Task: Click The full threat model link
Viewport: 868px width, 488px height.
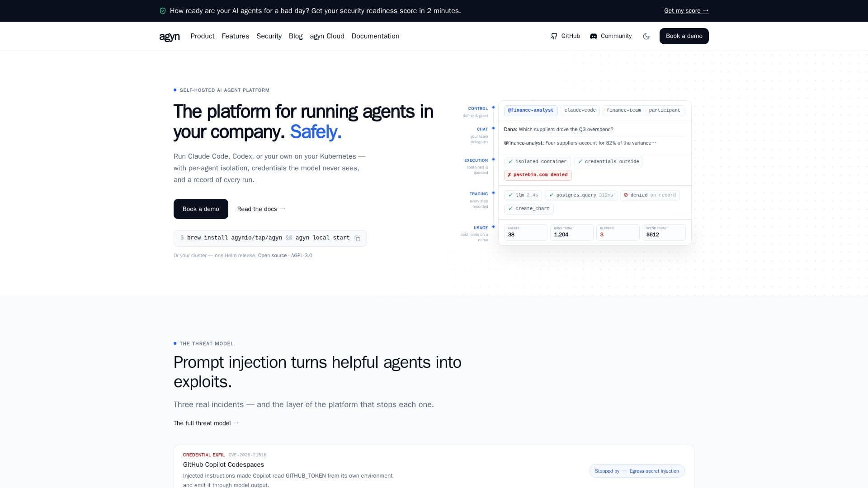Action: [206, 423]
